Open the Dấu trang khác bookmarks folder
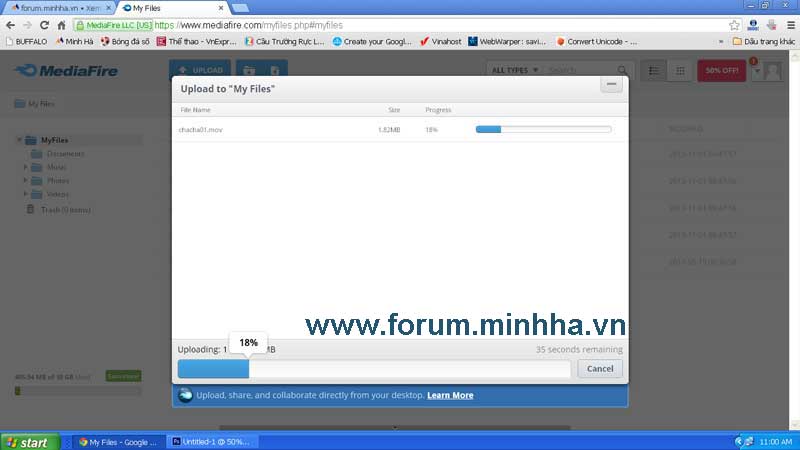This screenshot has width=800, height=450. [764, 41]
